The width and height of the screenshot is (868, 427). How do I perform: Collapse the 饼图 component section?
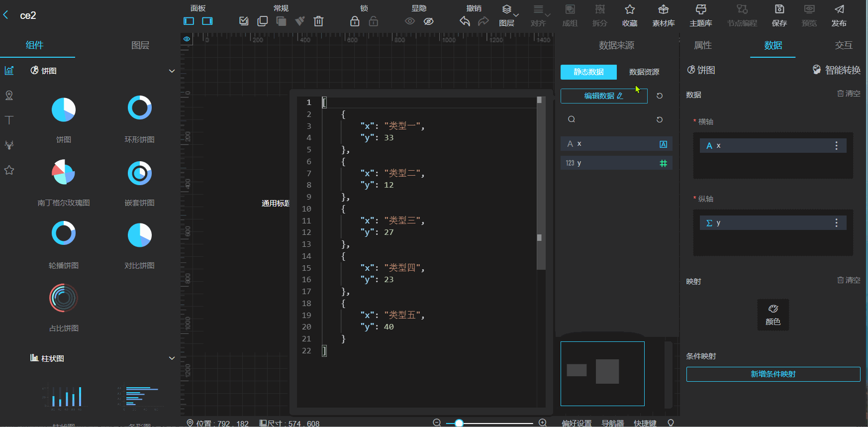(172, 71)
